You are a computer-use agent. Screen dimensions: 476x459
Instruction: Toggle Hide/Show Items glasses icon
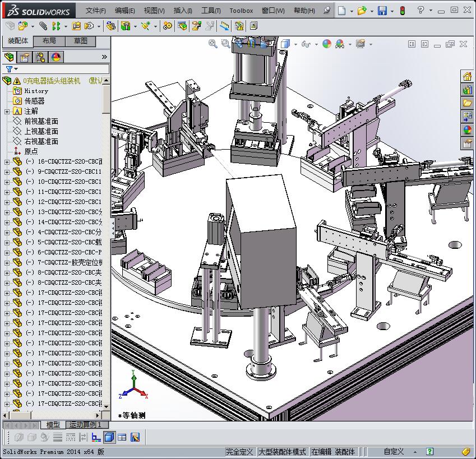(306, 44)
